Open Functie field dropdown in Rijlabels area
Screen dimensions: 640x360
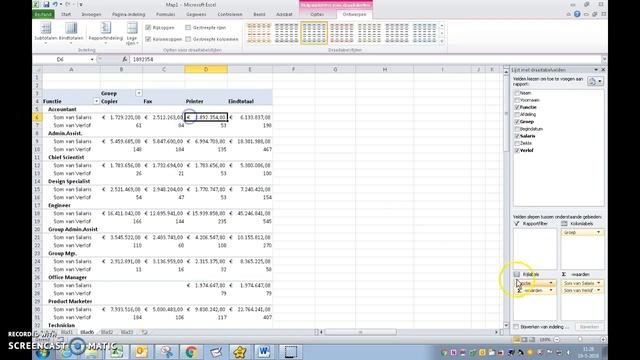click(x=551, y=283)
